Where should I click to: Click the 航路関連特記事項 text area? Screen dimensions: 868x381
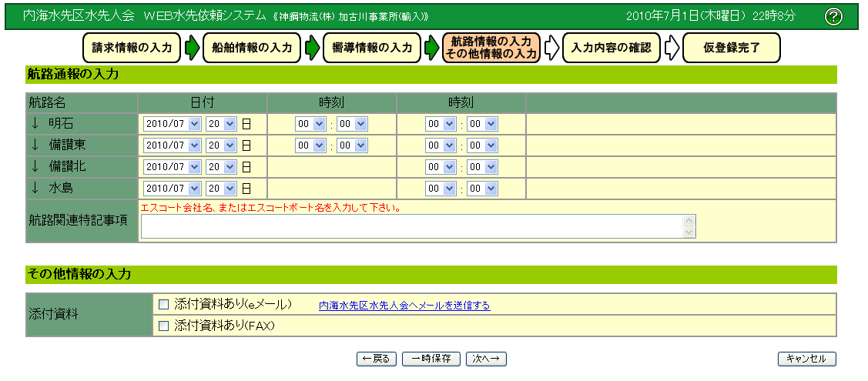tap(412, 226)
